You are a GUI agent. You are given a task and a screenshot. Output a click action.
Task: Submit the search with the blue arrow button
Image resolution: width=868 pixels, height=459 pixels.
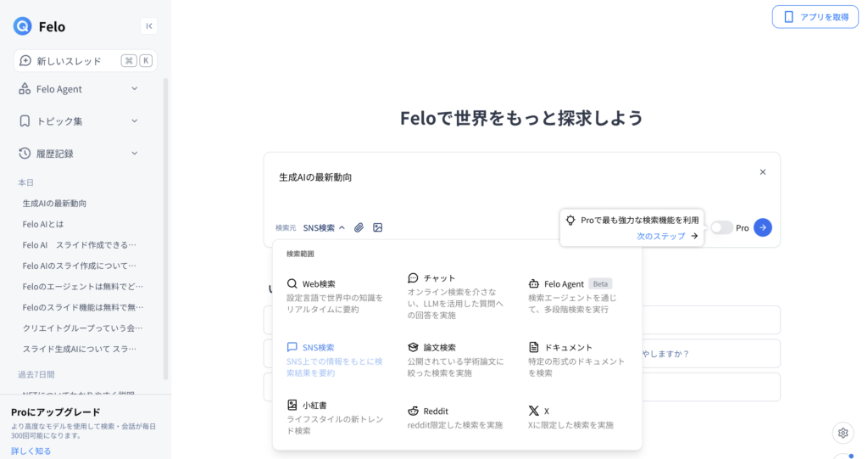[x=763, y=227]
